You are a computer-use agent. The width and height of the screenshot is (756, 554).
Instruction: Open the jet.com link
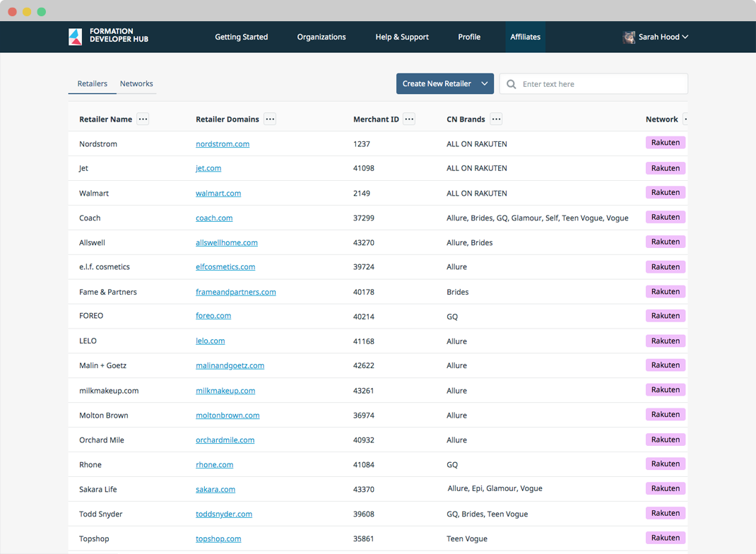(208, 167)
